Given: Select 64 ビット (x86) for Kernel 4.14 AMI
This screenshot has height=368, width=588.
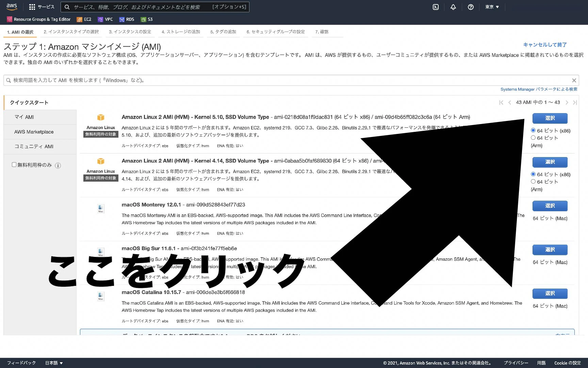Looking at the screenshot, I should tap(533, 174).
